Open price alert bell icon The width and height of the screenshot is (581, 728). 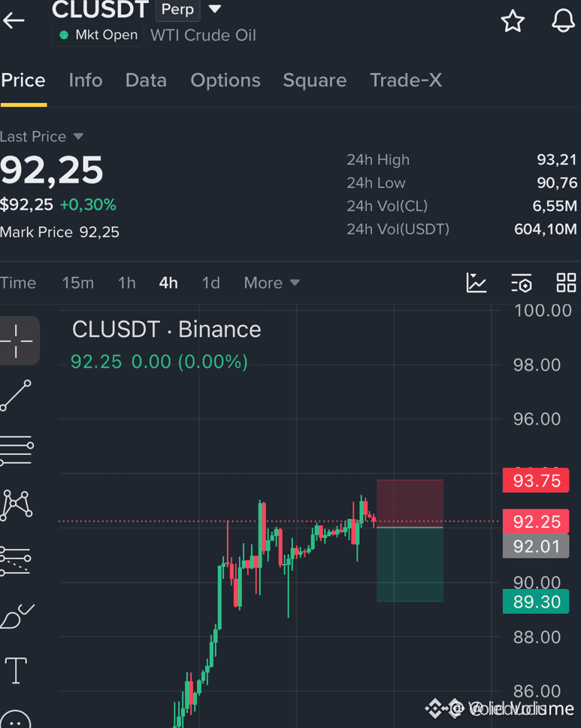pos(564,20)
